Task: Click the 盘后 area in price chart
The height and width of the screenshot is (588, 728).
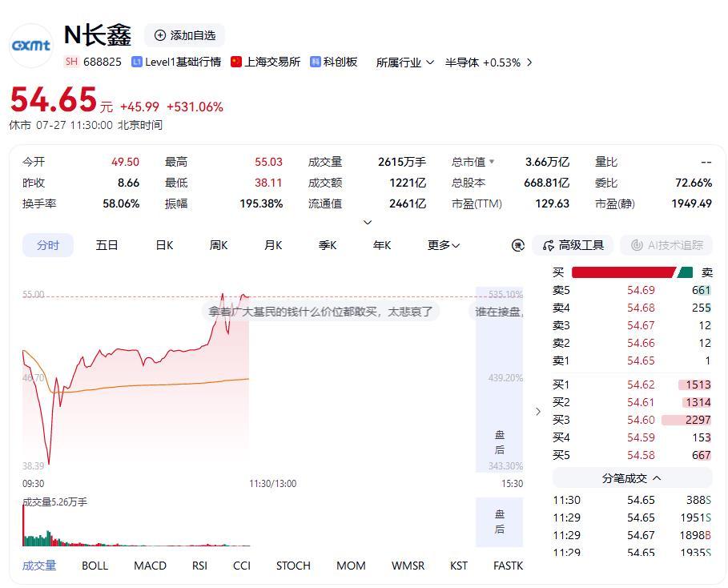Action: point(499,380)
